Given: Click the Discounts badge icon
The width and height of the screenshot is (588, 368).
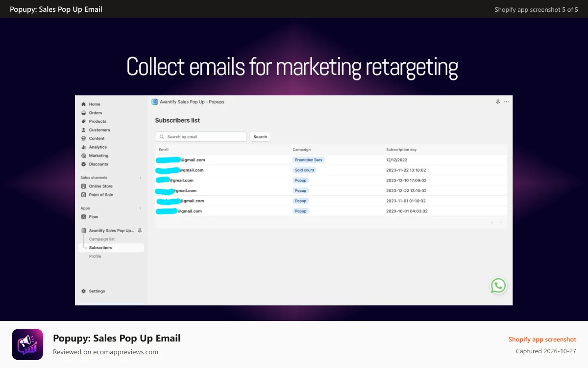Looking at the screenshot, I should pyautogui.click(x=83, y=164).
